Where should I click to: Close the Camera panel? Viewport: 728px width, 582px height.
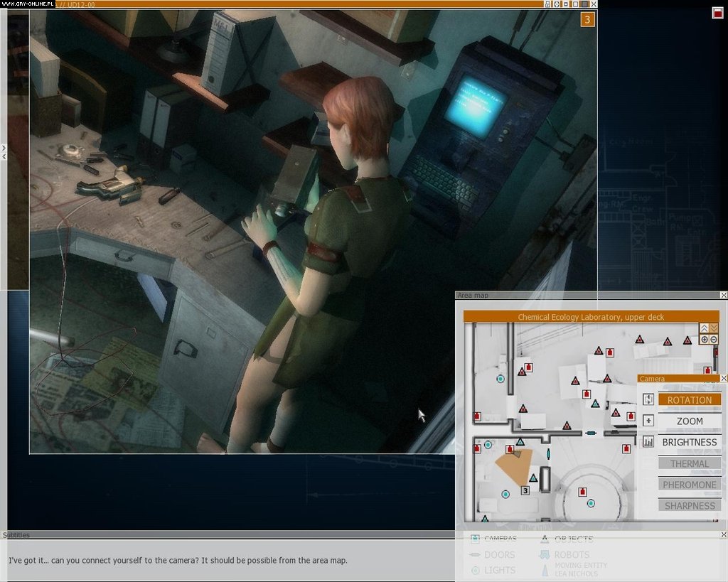724,379
